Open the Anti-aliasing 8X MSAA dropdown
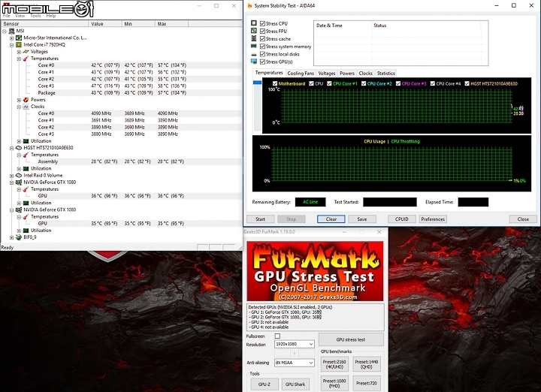The height and width of the screenshot is (392, 541). [295, 363]
